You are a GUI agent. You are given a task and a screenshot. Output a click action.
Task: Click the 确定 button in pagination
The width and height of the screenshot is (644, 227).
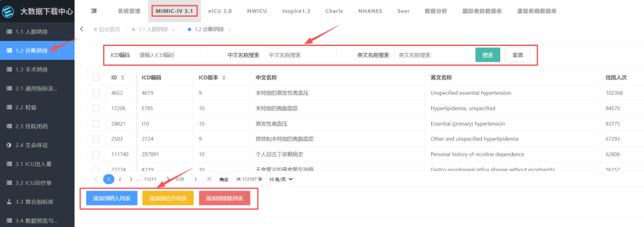pyautogui.click(x=224, y=179)
